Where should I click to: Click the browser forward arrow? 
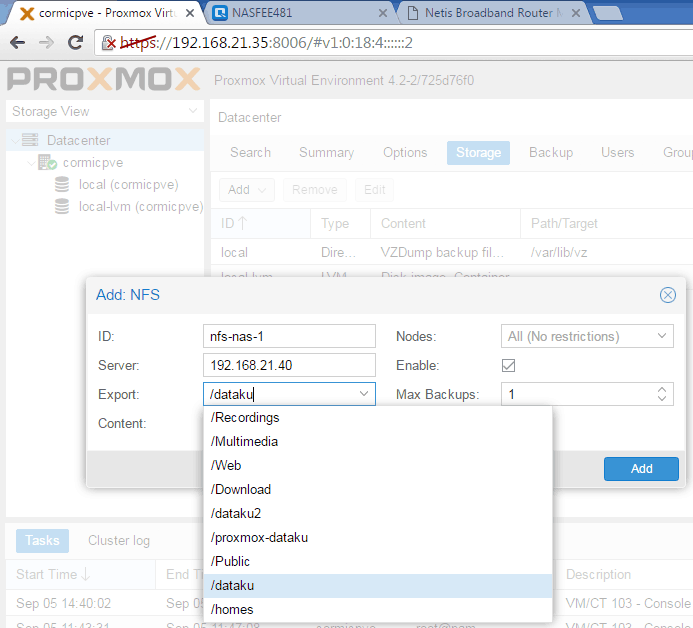coord(46,42)
